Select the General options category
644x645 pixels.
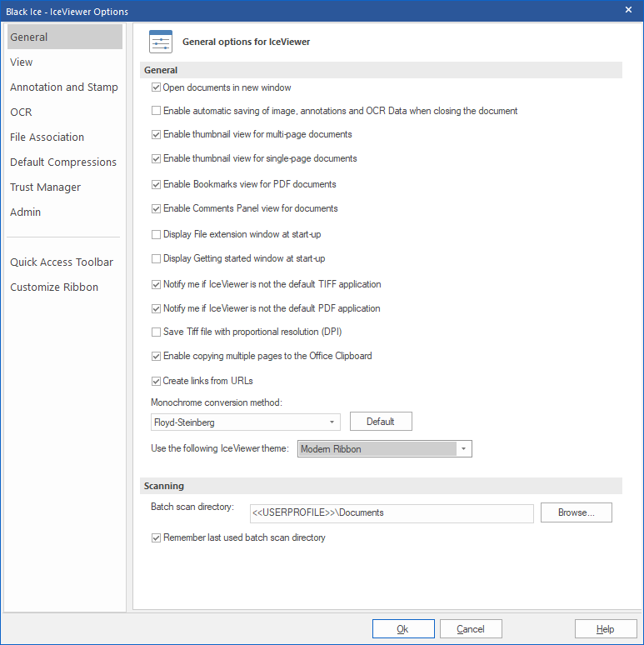(x=64, y=37)
